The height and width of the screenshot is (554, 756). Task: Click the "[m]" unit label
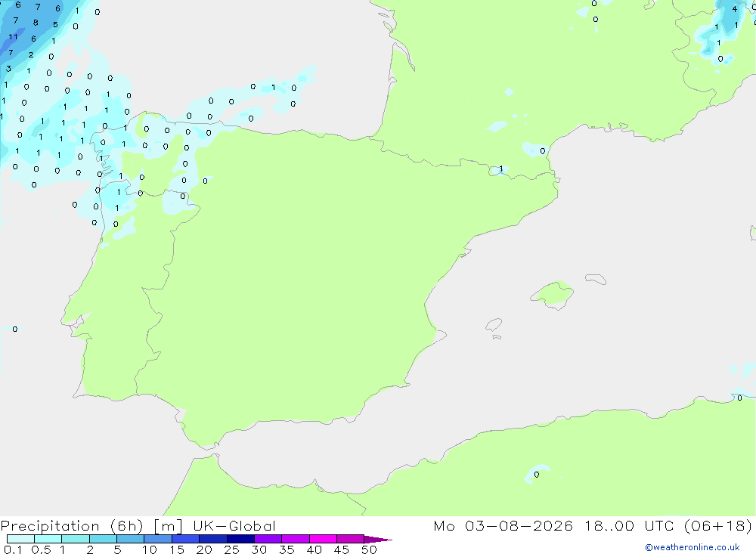169,526
